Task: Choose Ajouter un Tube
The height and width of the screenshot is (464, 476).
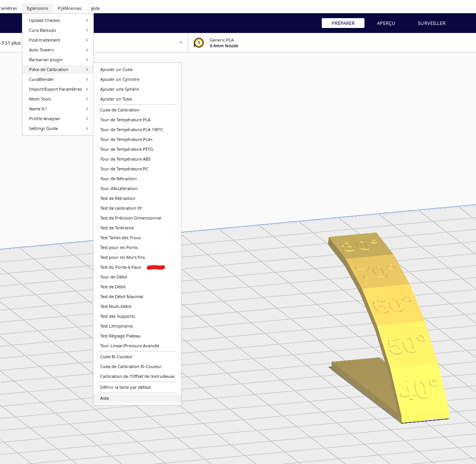Action: coord(137,99)
